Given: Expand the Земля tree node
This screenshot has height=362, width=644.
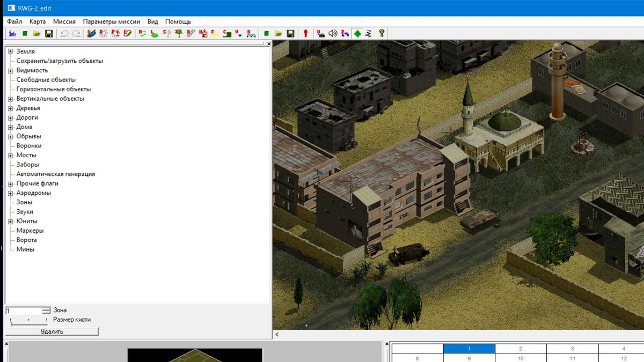Looking at the screenshot, I should click(10, 51).
